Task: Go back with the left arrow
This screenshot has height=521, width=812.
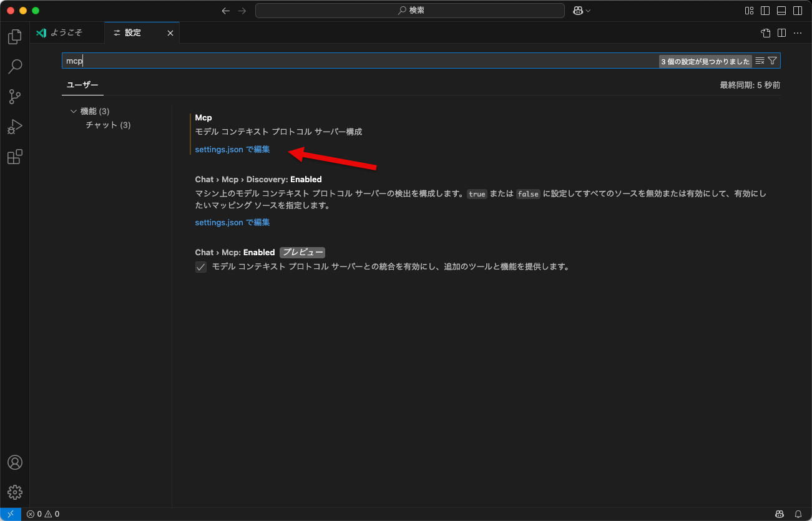Action: click(x=226, y=11)
